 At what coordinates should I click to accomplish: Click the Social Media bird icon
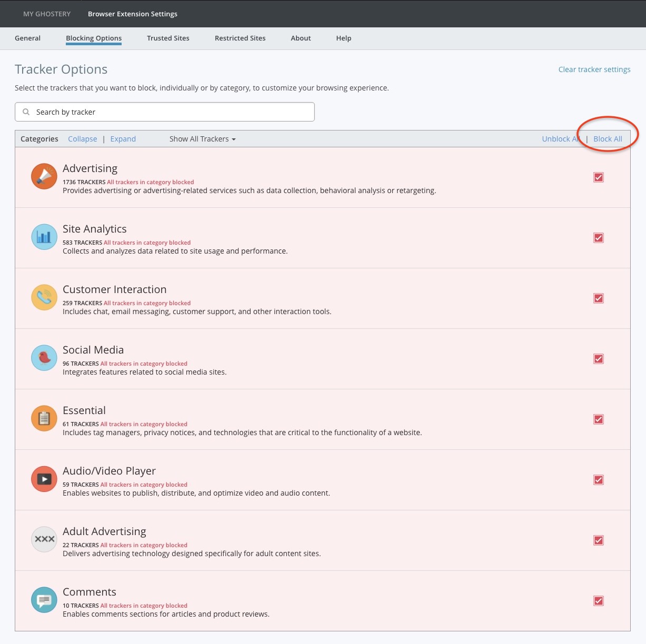pyautogui.click(x=44, y=358)
